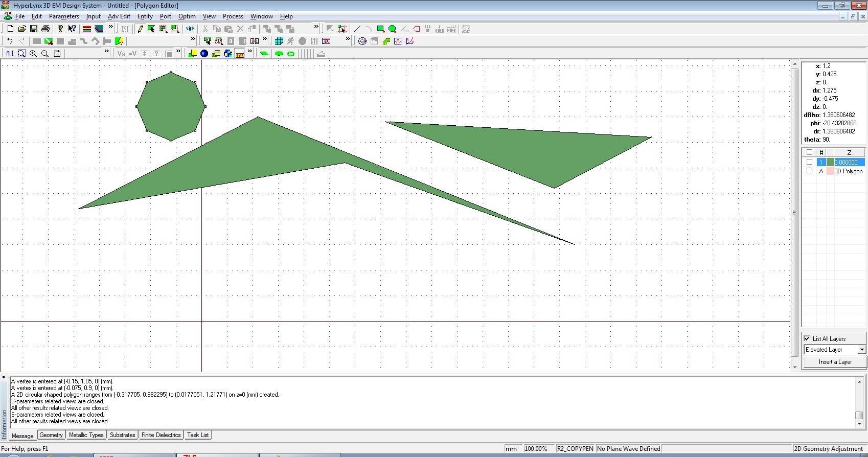Viewport: 868px width, 457px height.
Task: Click the question mark Help icon
Action: tap(60, 29)
